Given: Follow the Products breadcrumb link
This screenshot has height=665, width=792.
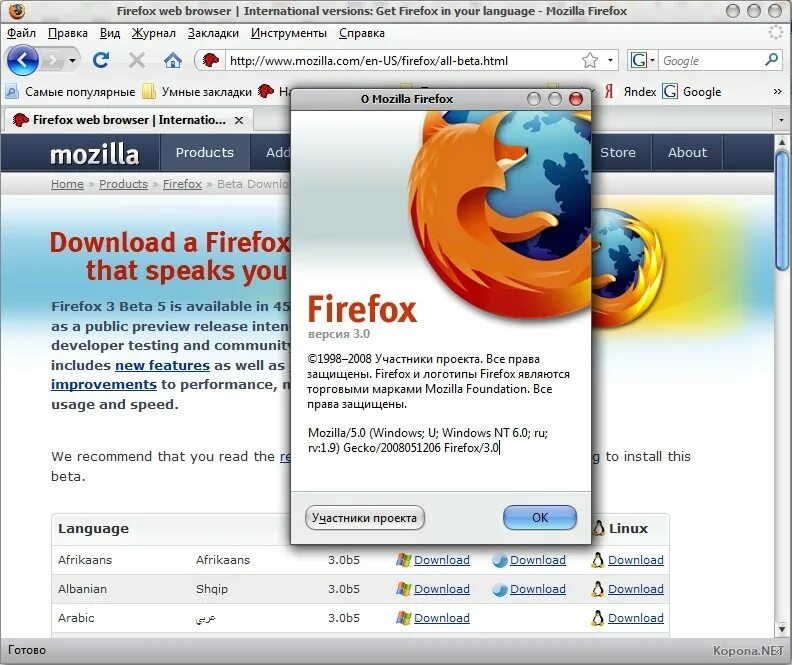Looking at the screenshot, I should coord(123,184).
